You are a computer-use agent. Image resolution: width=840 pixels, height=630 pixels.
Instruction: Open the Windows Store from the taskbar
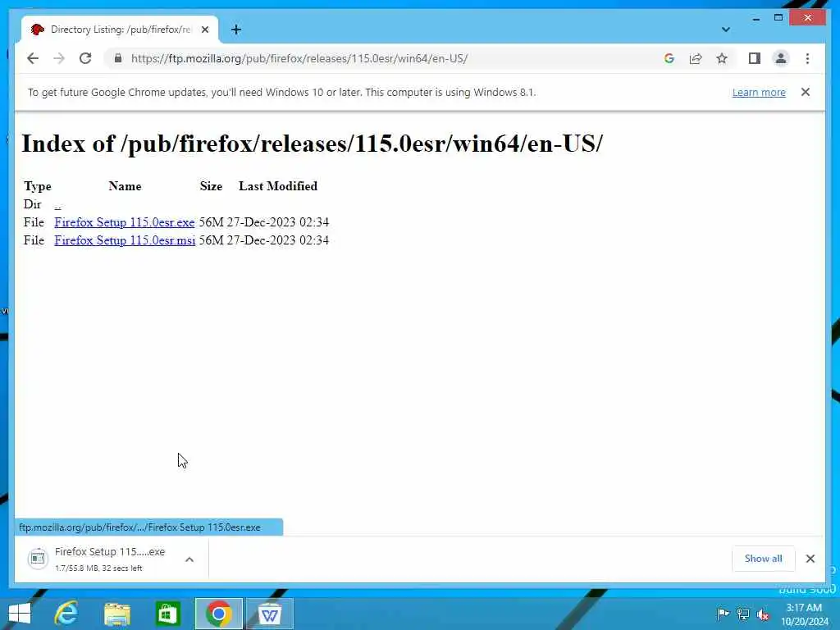[167, 614]
